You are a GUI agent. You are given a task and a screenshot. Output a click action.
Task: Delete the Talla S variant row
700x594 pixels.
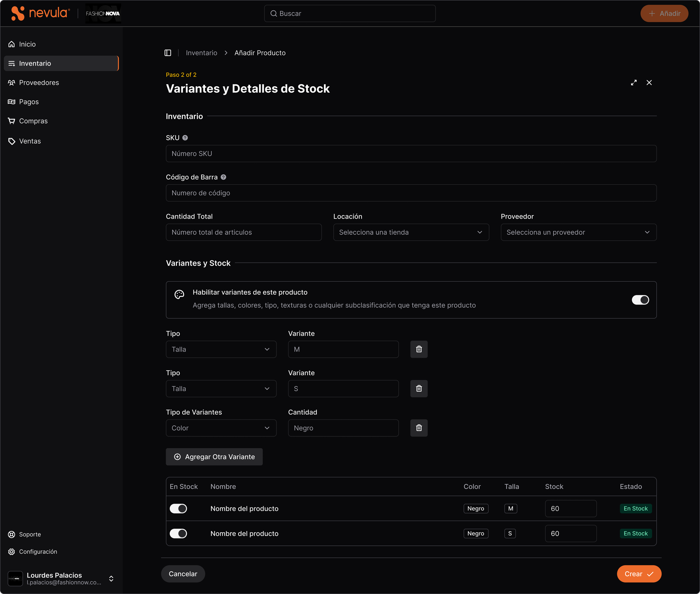point(419,389)
